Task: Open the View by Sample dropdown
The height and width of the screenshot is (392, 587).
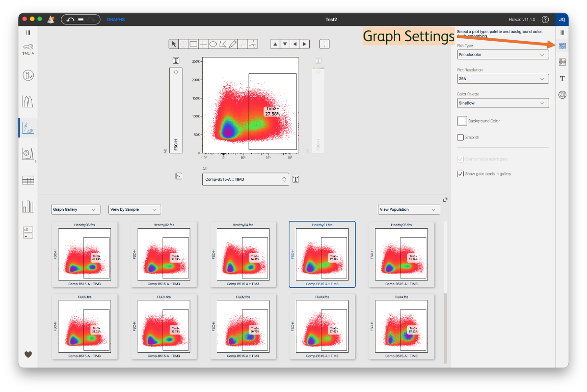Action: tap(134, 209)
